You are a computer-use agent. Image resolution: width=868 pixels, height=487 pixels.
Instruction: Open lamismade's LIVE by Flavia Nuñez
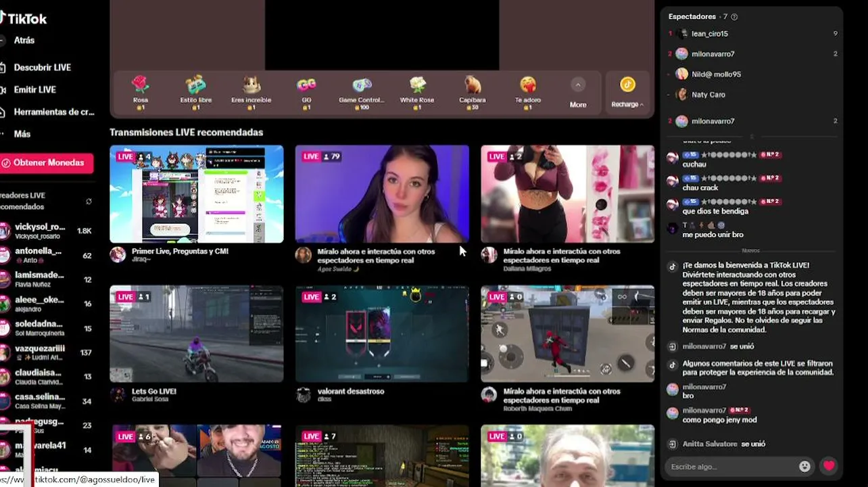[47, 280]
